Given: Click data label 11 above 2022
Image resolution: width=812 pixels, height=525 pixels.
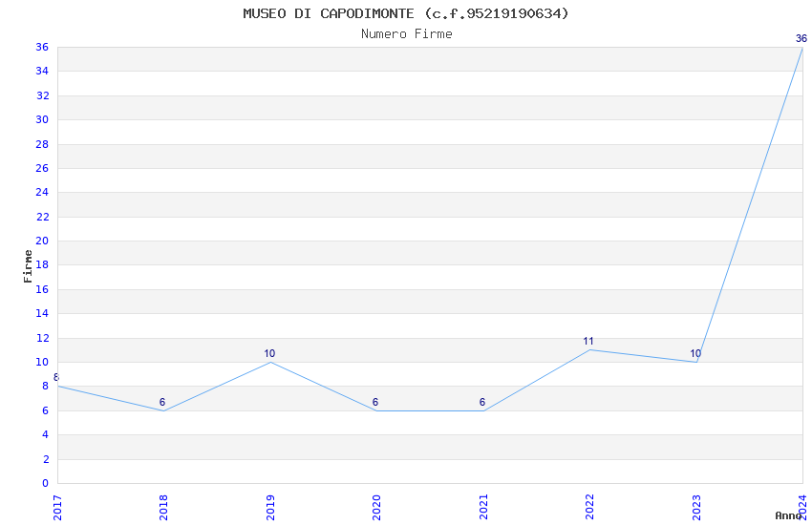Looking at the screenshot, I should tap(588, 341).
